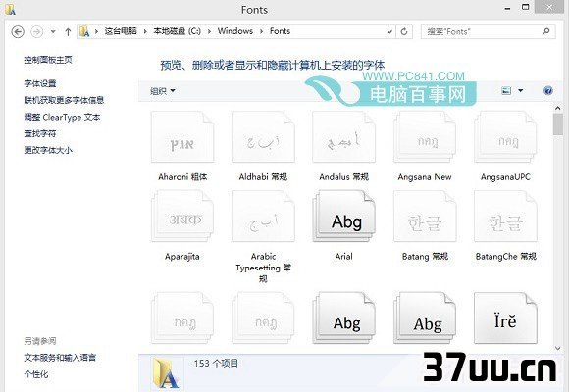Select Windows breadcrumb segment
569x392 pixels.
[x=235, y=31]
